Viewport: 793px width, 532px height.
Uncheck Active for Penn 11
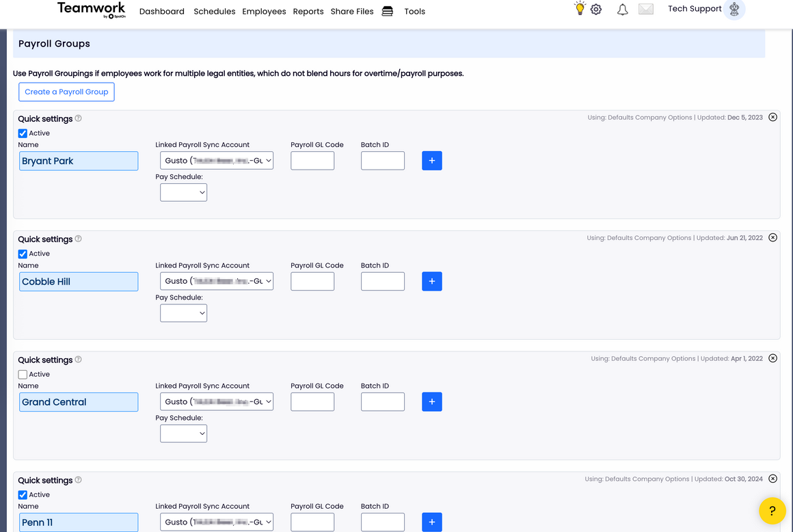click(23, 495)
